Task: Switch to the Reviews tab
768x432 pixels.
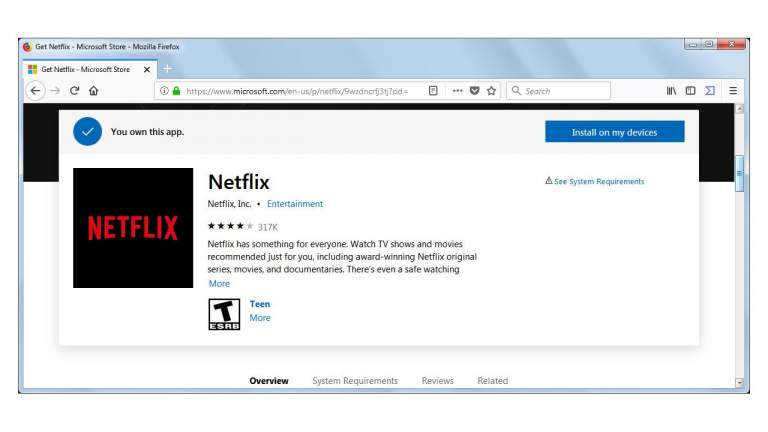Action: click(437, 381)
